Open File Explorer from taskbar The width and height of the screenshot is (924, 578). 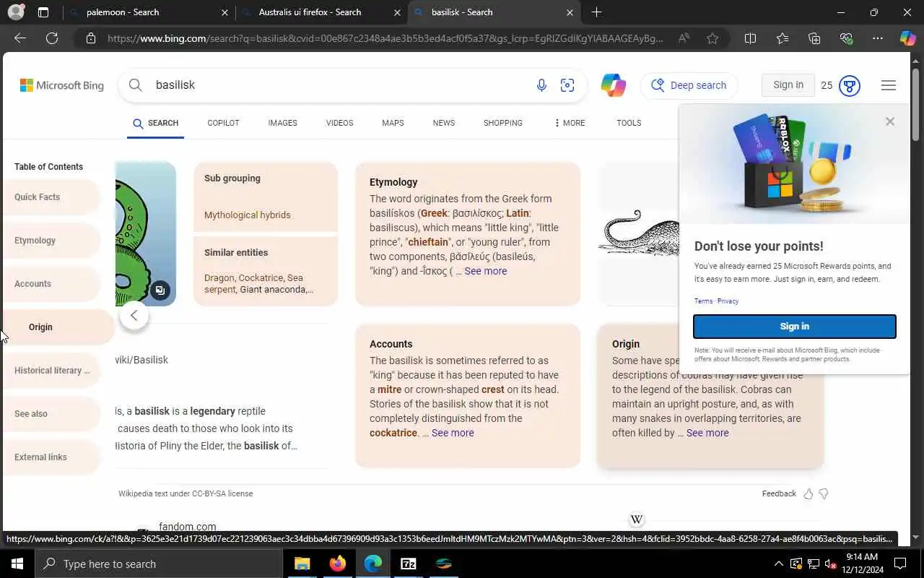[302, 564]
